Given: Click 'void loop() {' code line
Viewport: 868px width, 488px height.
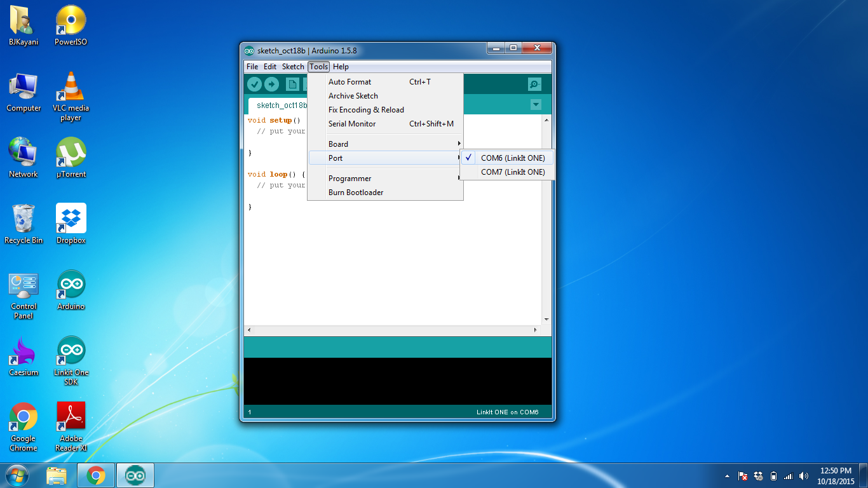Looking at the screenshot, I should click(276, 174).
